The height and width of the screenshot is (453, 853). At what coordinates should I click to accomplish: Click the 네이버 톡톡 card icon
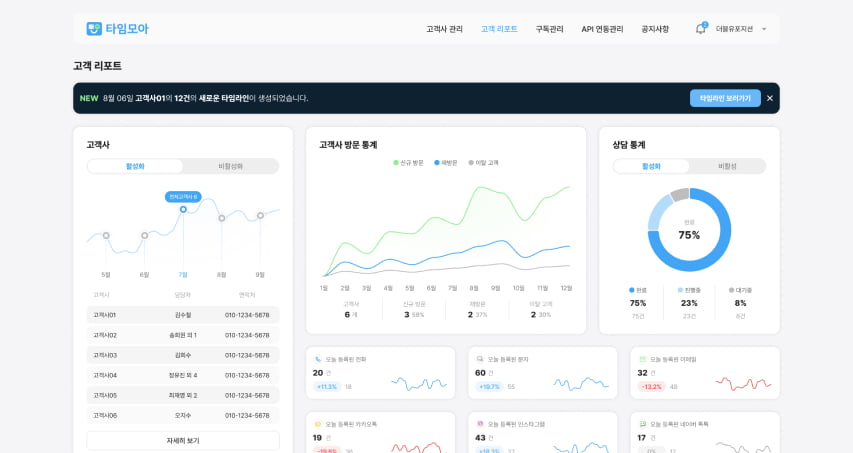coord(643,424)
